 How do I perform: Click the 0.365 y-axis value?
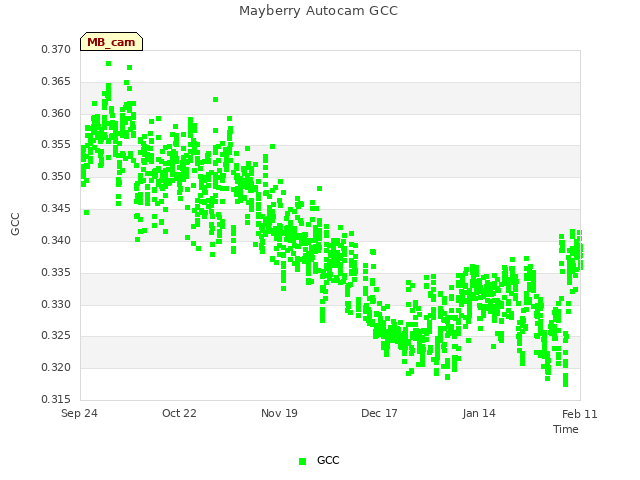56,81
